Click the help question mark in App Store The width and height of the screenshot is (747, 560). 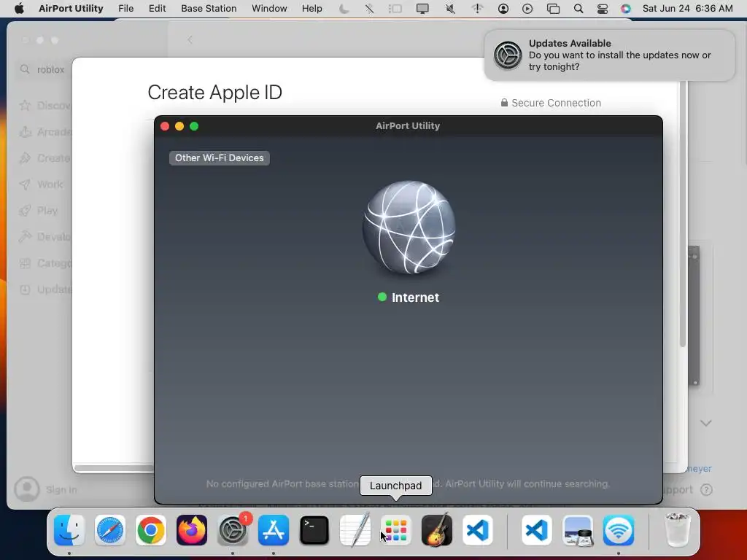coord(706,489)
